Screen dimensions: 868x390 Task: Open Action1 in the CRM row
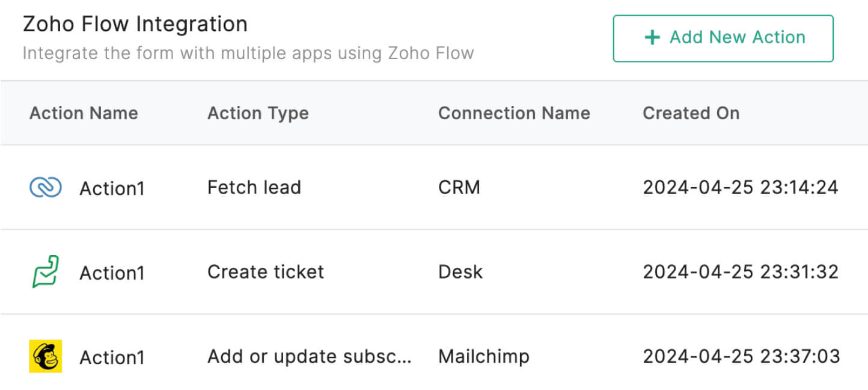(x=112, y=188)
